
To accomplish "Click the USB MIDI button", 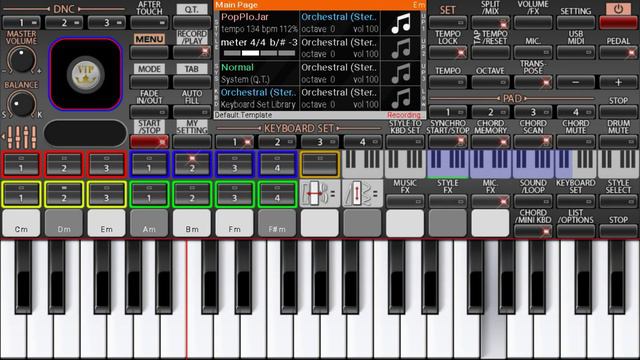I will [576, 52].
